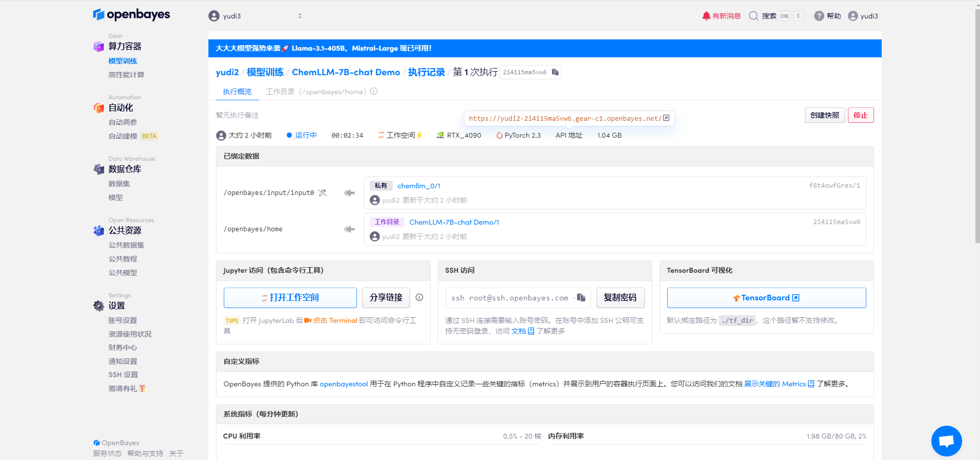Image resolution: width=980 pixels, height=460 pixels.
Task: Open the OpenBayes logo home link
Action: point(132,15)
